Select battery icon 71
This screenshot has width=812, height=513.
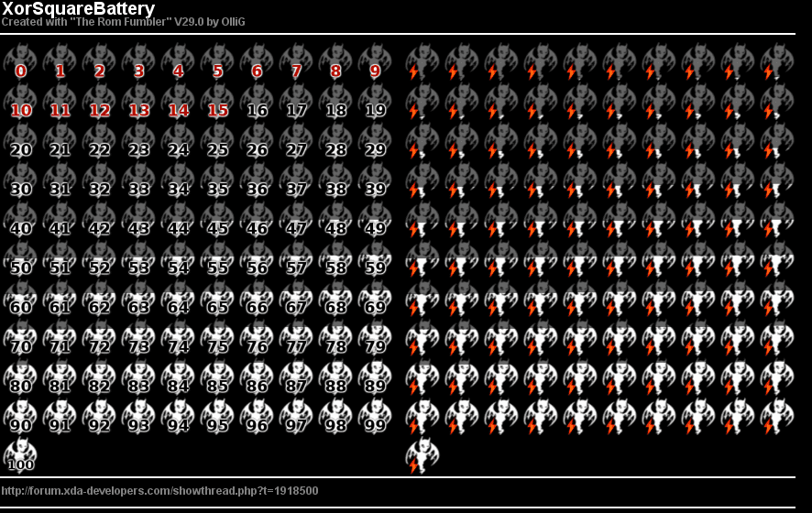tap(60, 337)
